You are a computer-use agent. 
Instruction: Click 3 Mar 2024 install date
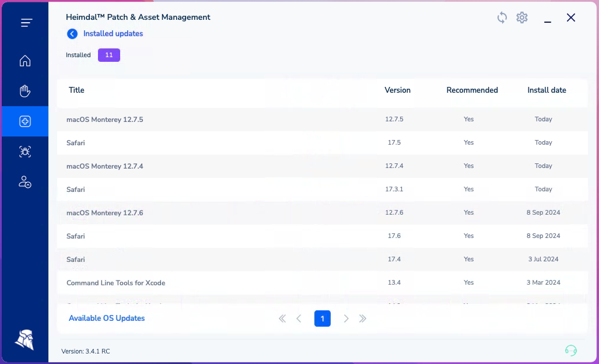point(543,282)
